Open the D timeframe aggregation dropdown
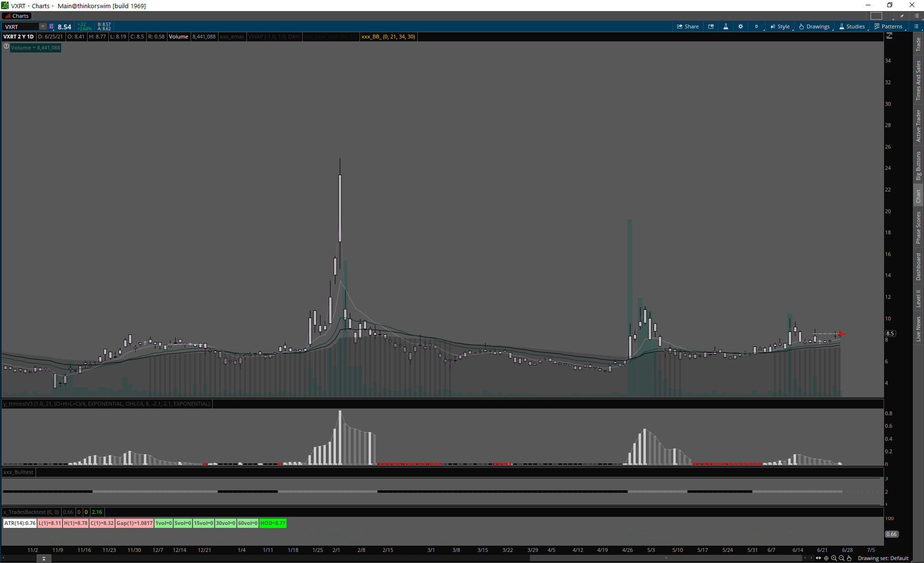This screenshot has height=563, width=924. click(757, 26)
